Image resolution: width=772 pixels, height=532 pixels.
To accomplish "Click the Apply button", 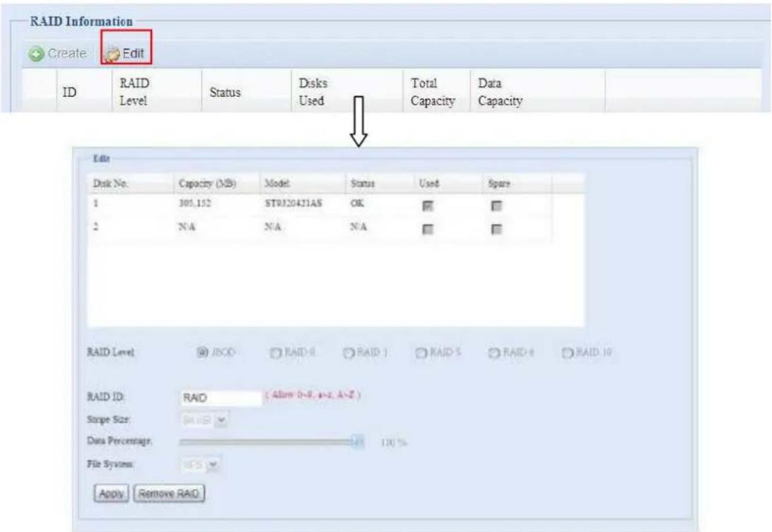I will 111,493.
